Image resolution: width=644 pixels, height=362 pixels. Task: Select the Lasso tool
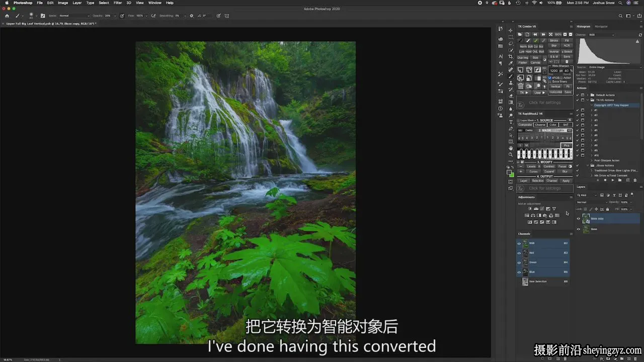[511, 44]
